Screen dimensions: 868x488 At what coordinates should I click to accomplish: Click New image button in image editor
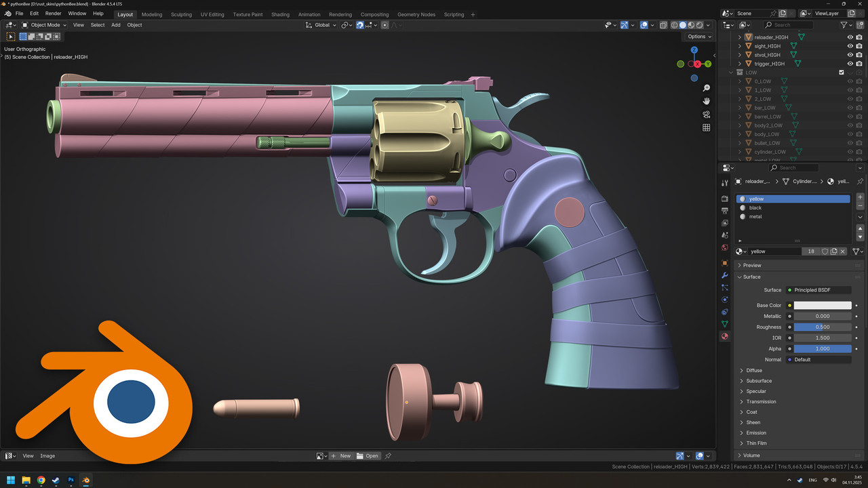point(341,455)
